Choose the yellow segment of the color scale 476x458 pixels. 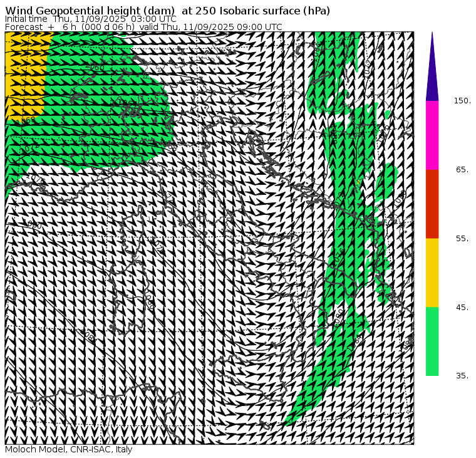click(x=432, y=273)
